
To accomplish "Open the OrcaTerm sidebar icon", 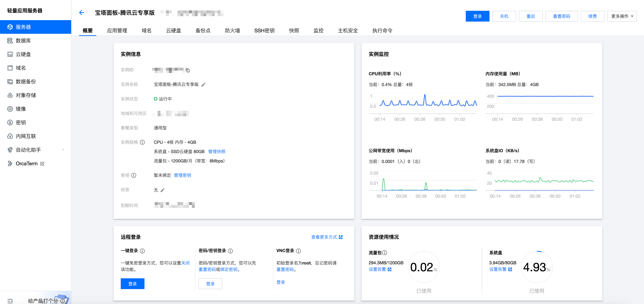I will [10, 163].
